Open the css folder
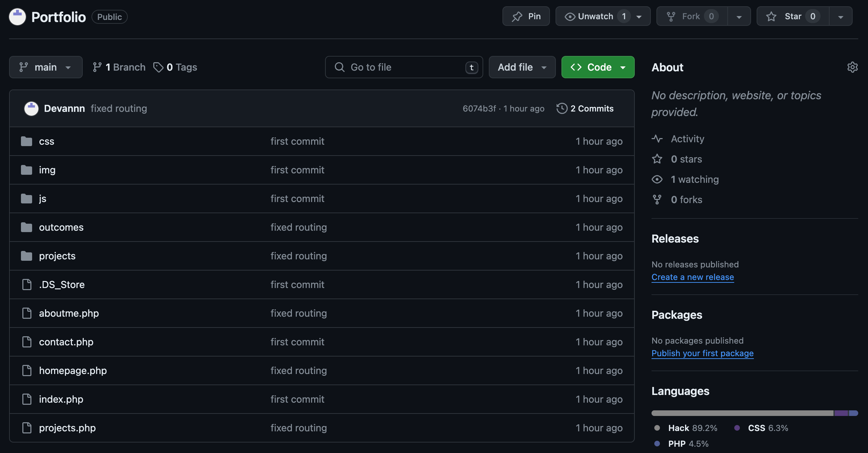Image resolution: width=868 pixels, height=453 pixels. pyautogui.click(x=46, y=141)
